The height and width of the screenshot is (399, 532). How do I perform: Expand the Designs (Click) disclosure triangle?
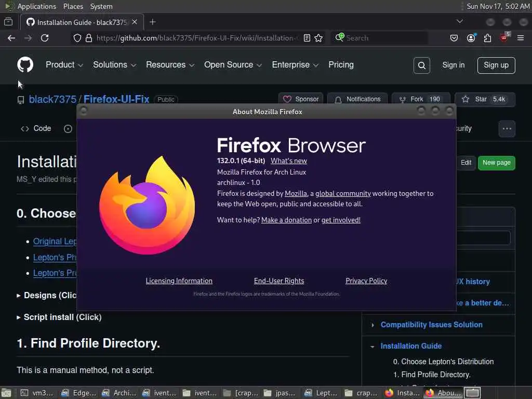pos(19,296)
